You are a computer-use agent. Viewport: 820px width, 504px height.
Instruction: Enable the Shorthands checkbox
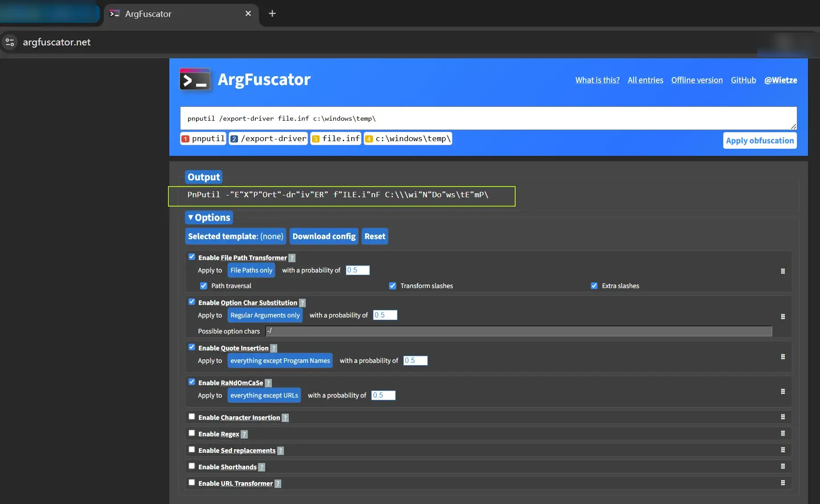coord(192,466)
